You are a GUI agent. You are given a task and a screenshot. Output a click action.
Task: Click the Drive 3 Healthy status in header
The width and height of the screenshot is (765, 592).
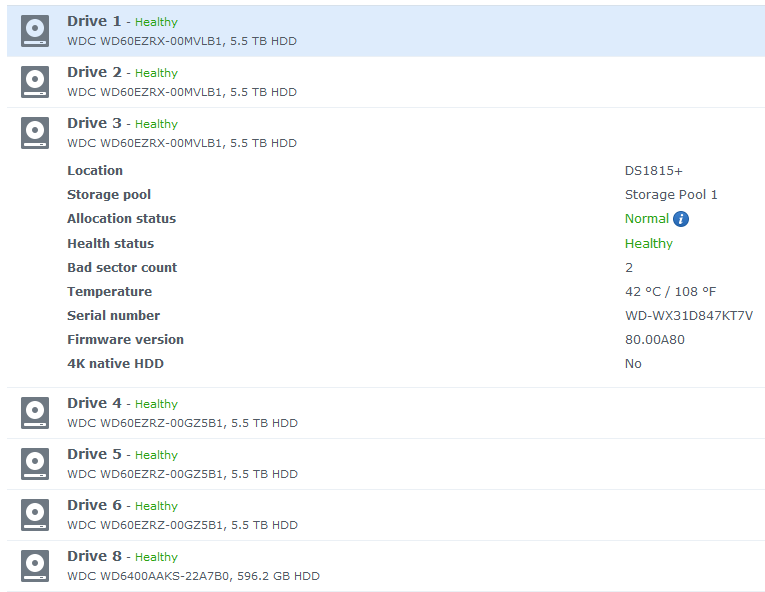click(x=156, y=124)
